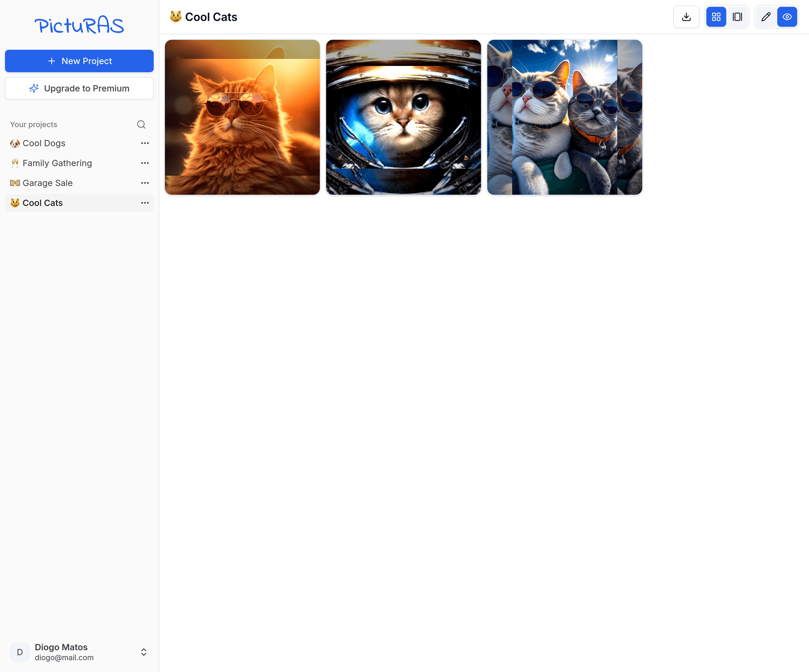The image size is (809, 672).
Task: Click the diogo@mail.com email text
Action: (x=64, y=658)
